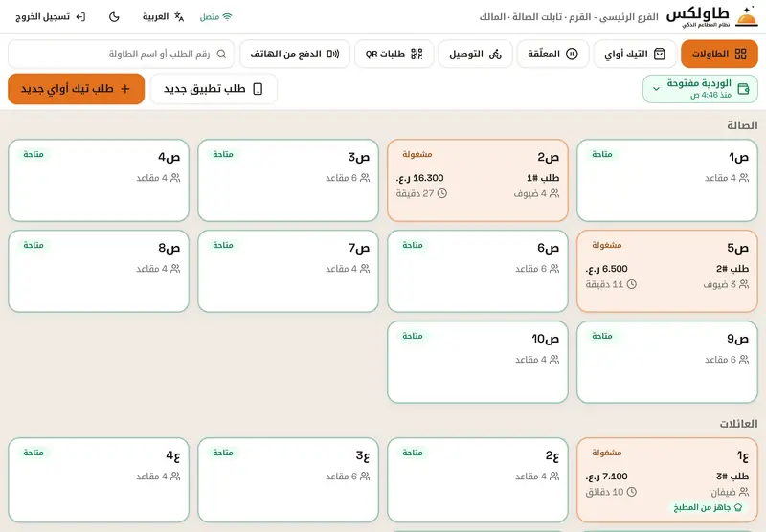
Task: Switch to طلبات QR tab
Action: [394, 54]
